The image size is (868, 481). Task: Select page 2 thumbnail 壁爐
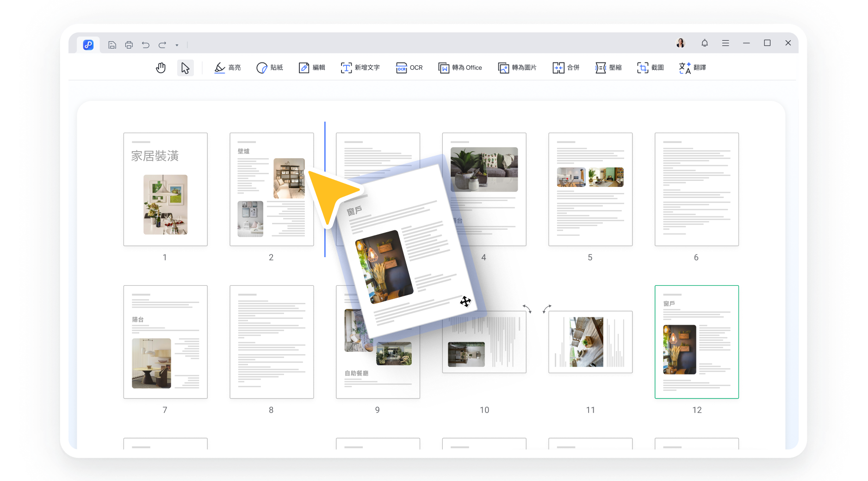(x=272, y=189)
